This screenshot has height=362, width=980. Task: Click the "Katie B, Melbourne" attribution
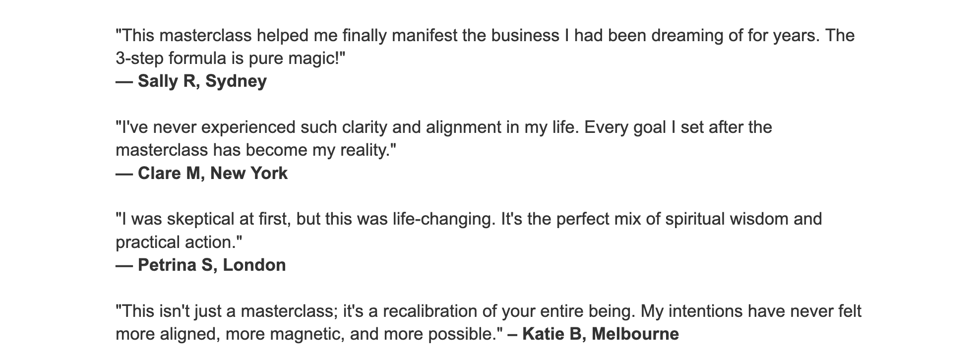(600, 334)
